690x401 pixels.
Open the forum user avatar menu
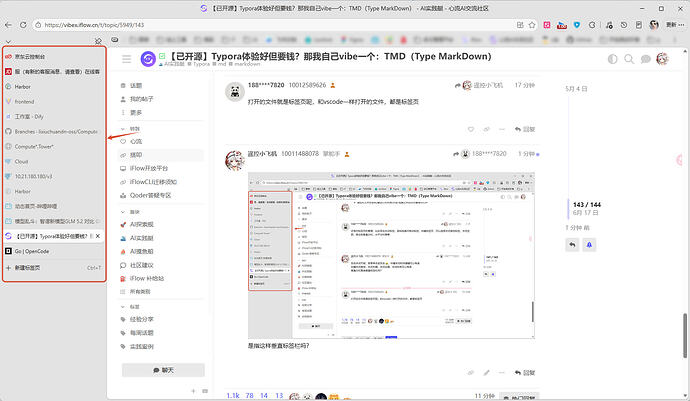click(x=662, y=59)
